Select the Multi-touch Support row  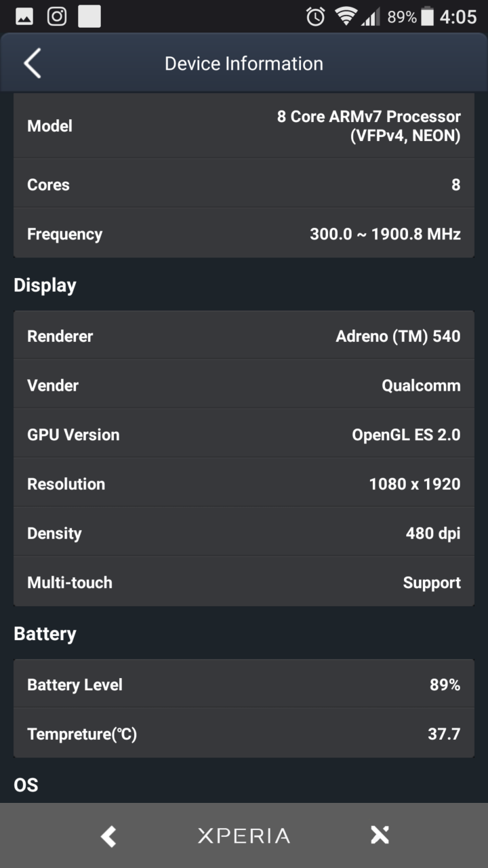(x=244, y=582)
